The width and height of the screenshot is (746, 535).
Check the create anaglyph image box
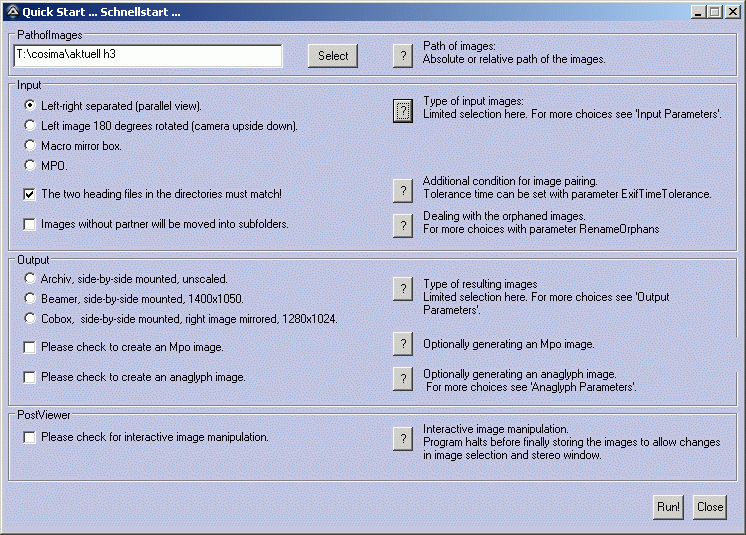[30, 377]
